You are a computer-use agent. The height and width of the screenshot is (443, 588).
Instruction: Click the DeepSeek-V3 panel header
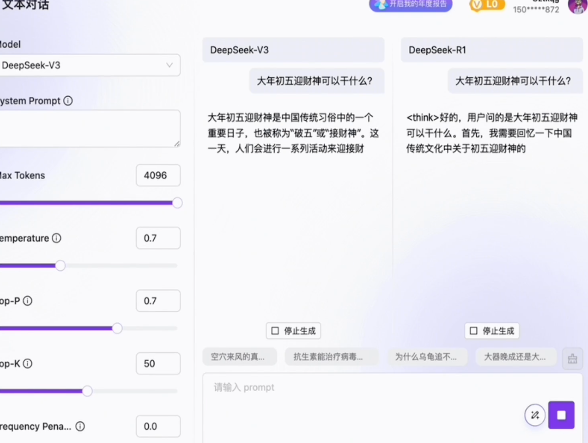click(x=293, y=50)
